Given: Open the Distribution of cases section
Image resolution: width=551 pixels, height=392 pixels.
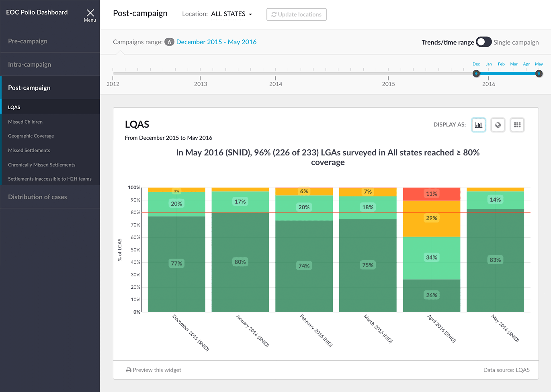Looking at the screenshot, I should (37, 197).
